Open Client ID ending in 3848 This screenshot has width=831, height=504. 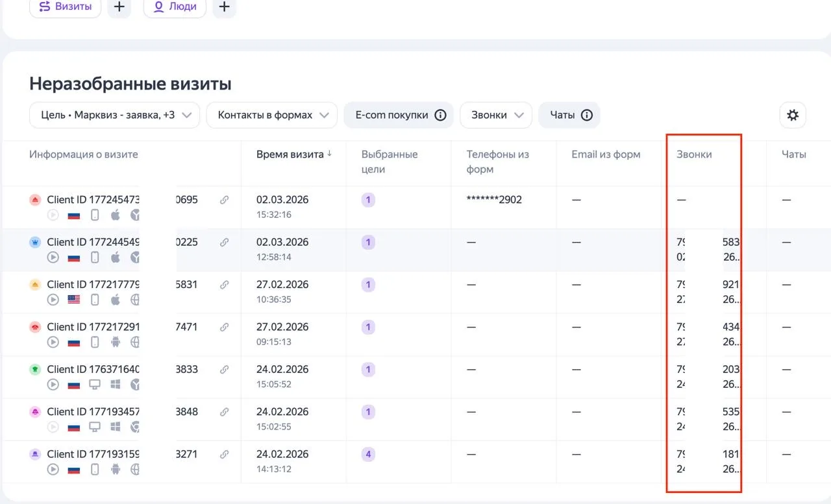[x=122, y=412]
